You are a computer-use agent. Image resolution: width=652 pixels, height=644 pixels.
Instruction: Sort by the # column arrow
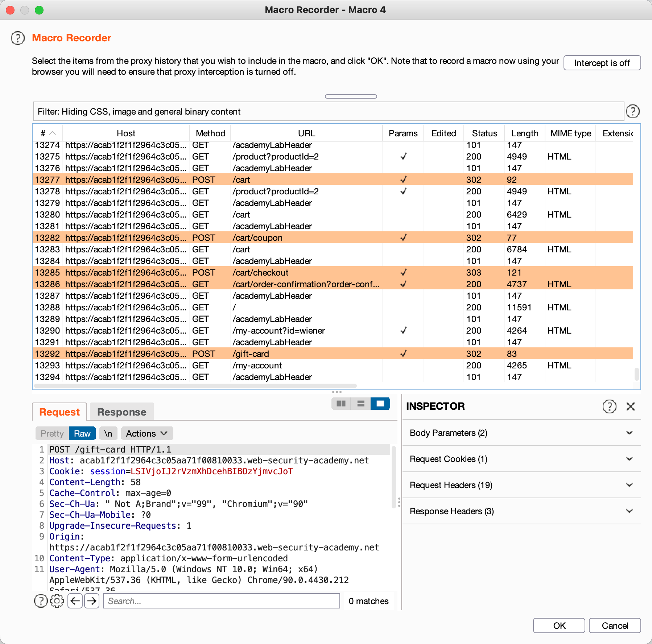(x=53, y=133)
